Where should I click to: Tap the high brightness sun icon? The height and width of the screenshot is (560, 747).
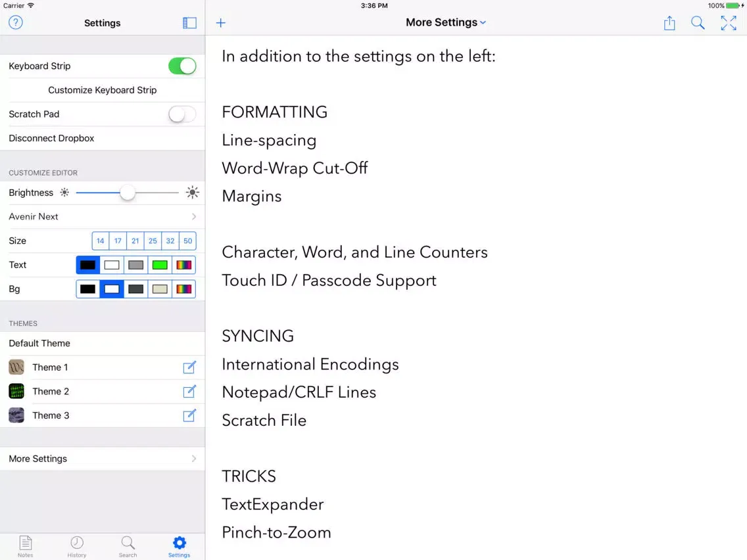pyautogui.click(x=193, y=193)
